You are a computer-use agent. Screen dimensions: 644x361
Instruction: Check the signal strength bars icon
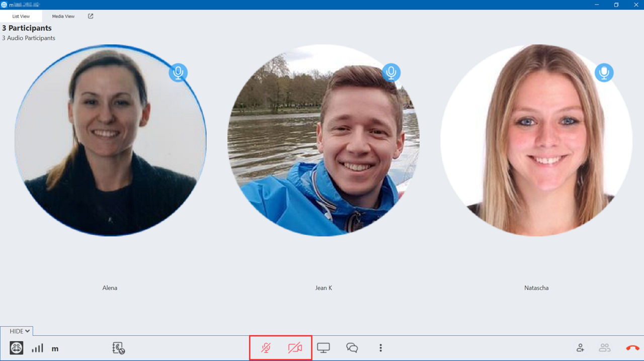pyautogui.click(x=38, y=348)
